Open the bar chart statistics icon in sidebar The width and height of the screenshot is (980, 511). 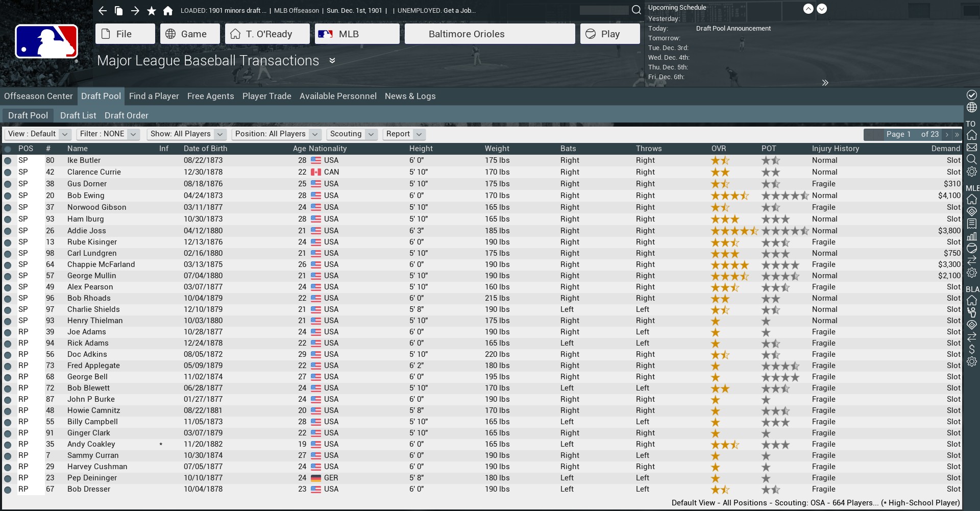point(972,236)
